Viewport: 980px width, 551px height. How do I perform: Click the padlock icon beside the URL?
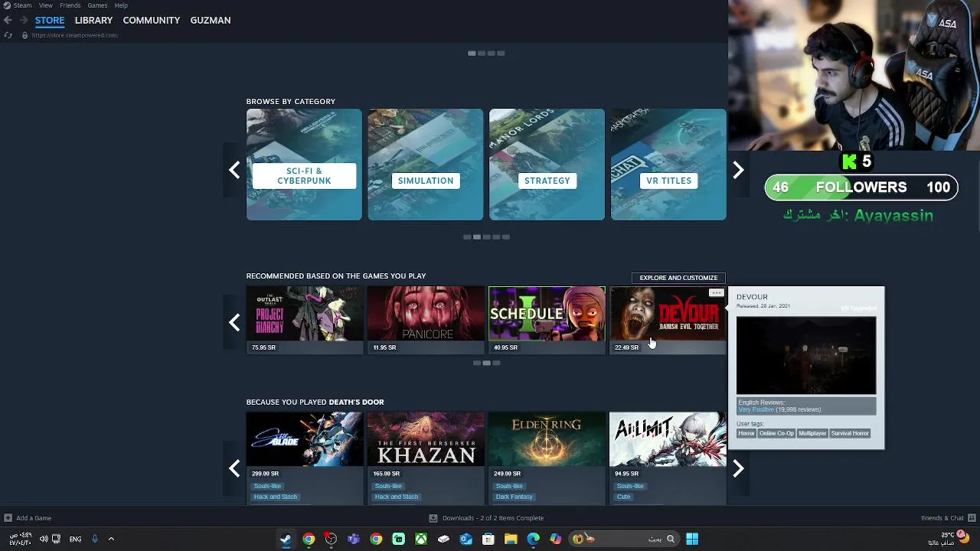[24, 35]
